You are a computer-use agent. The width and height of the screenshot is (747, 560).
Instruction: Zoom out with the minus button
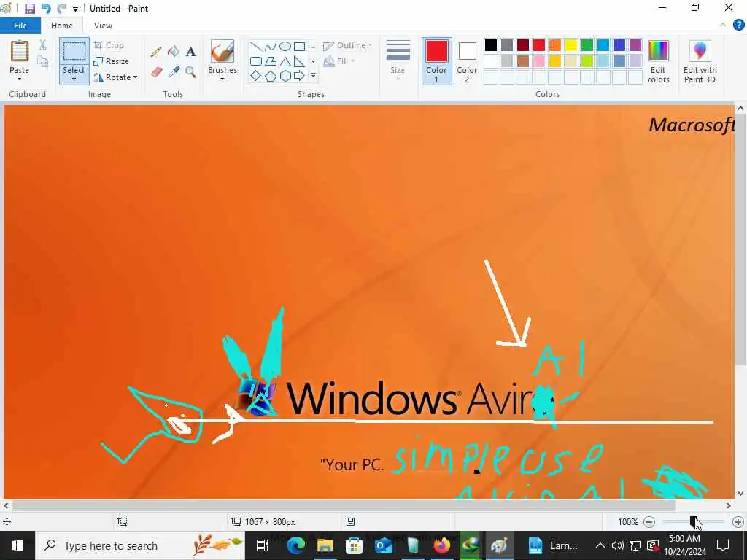[x=649, y=522]
